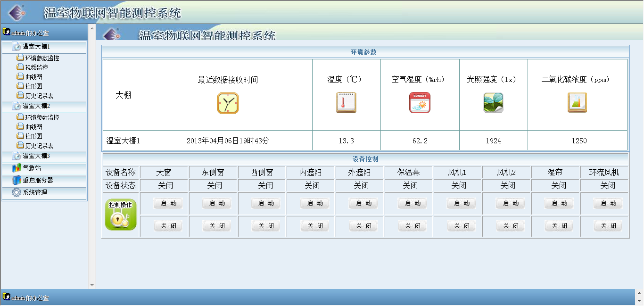Turn off 环流风机 using its 关闭 button
This screenshot has height=306, width=644.
pyautogui.click(x=608, y=226)
